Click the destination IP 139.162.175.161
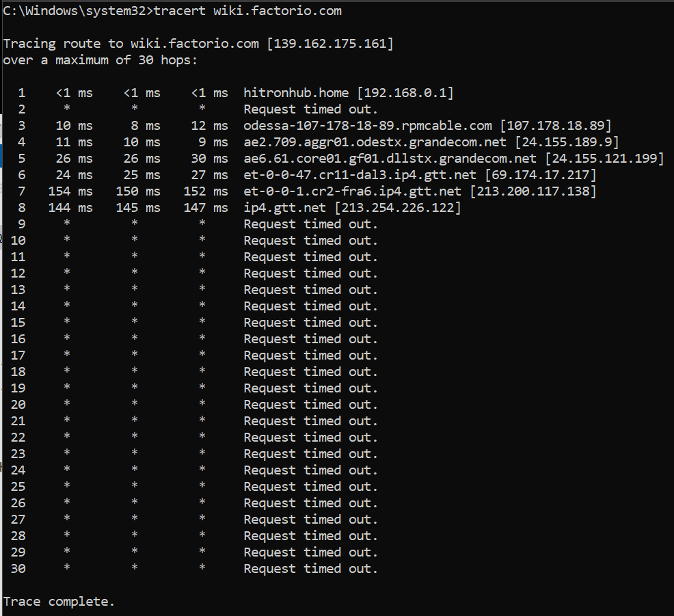The height and width of the screenshot is (616, 674). coord(330,44)
